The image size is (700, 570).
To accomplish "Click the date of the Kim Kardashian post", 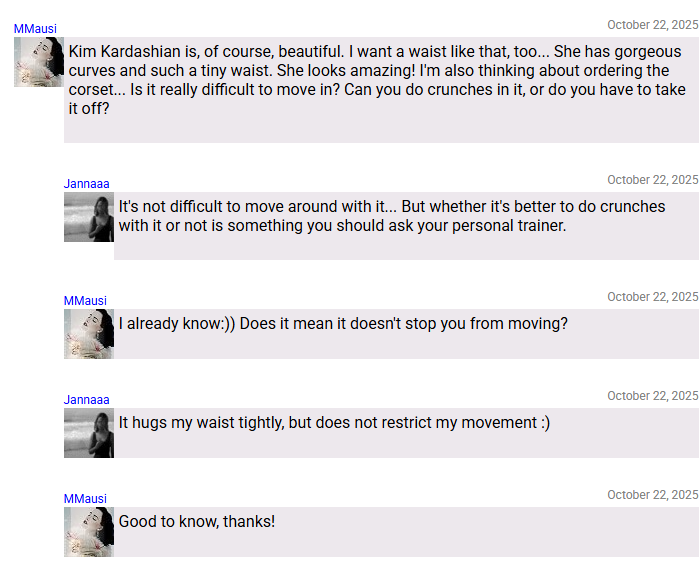I will pyautogui.click(x=652, y=25).
